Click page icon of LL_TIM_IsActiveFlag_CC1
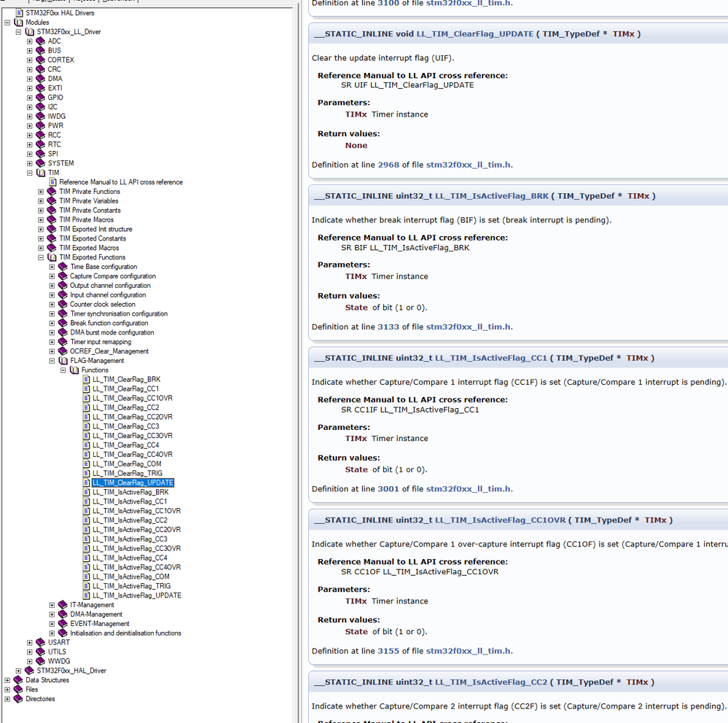 pos(87,501)
